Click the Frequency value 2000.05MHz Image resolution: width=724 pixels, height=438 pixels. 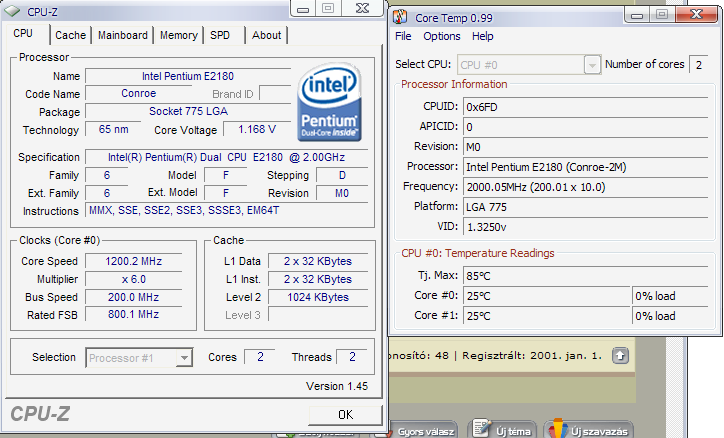point(585,187)
